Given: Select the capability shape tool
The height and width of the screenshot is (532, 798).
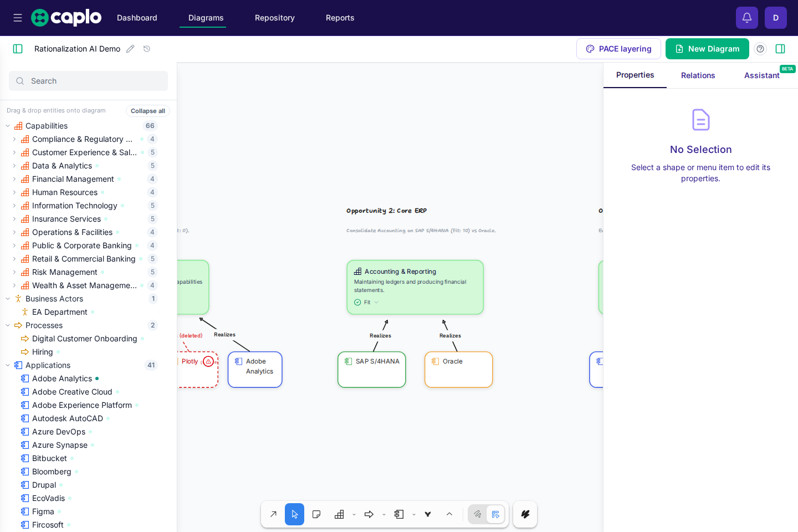Looking at the screenshot, I should pos(339,514).
